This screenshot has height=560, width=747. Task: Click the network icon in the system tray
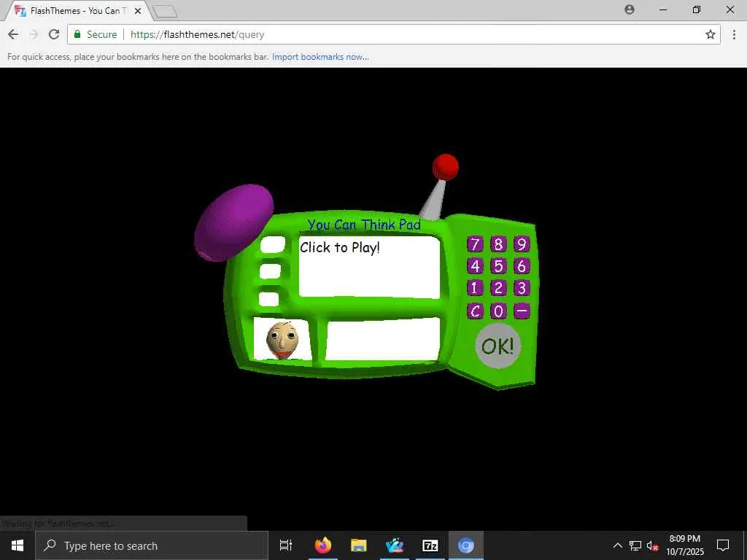[x=635, y=545]
